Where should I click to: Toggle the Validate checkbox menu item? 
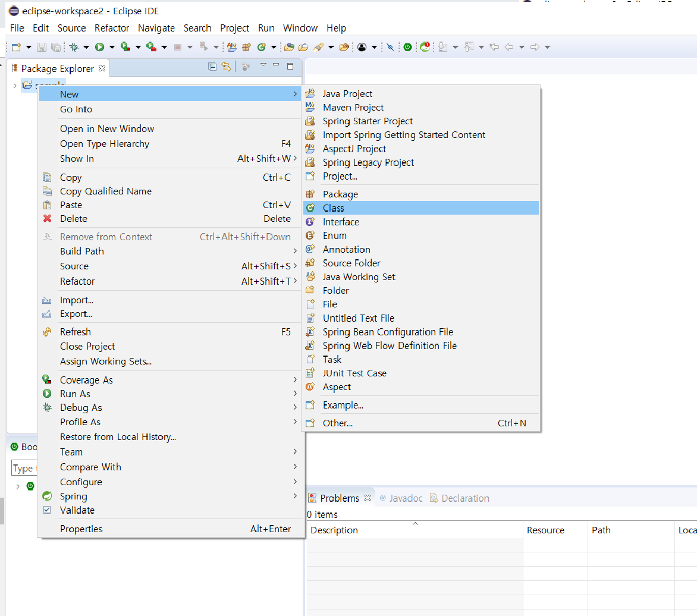(x=170, y=510)
